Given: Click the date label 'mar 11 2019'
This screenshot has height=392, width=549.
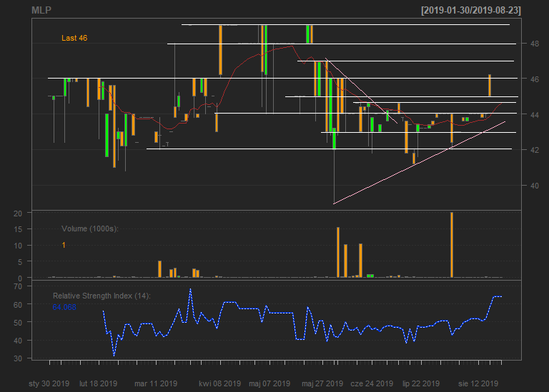Looking at the screenshot, I should (x=156, y=383).
